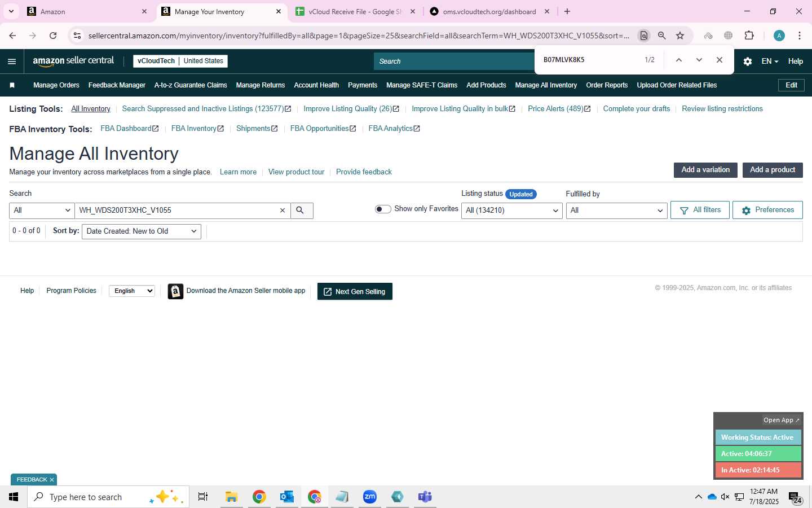The image size is (812, 508).
Task: Reload the current page
Action: click(53, 36)
